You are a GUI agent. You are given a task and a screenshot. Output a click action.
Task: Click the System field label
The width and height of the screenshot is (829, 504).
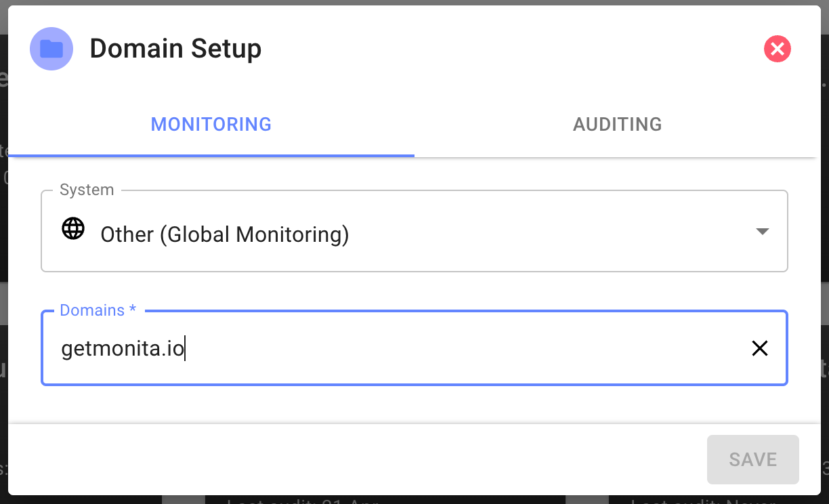(86, 190)
